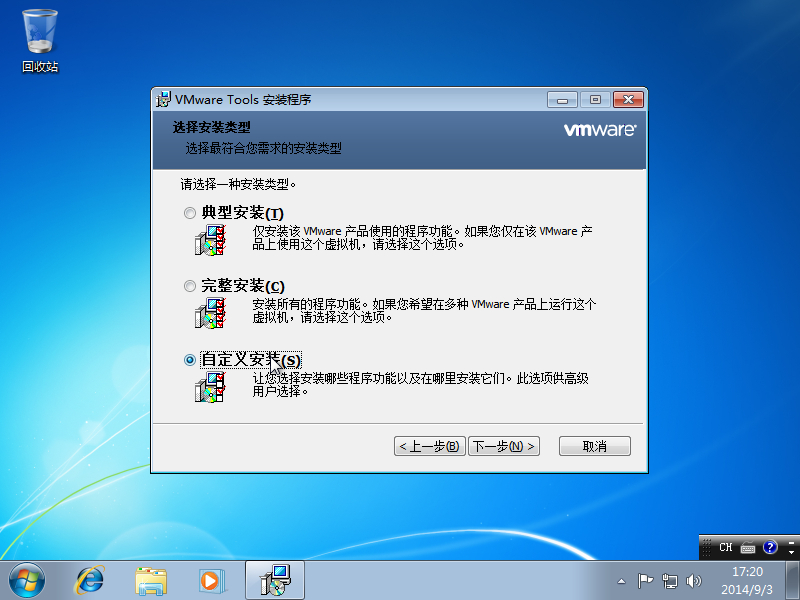Maximize the VMware Tools installer window

tap(595, 99)
